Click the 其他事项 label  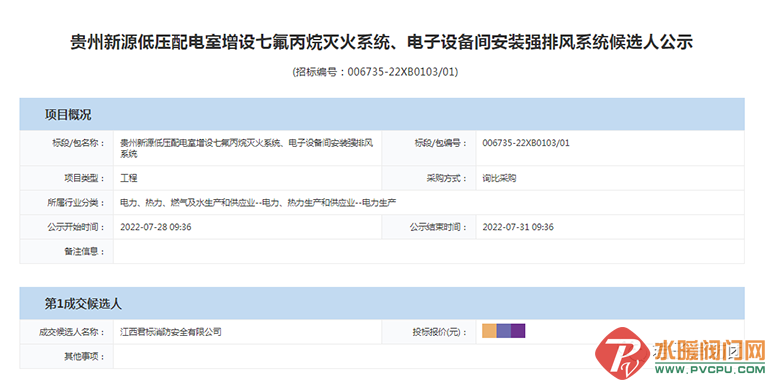coord(85,357)
